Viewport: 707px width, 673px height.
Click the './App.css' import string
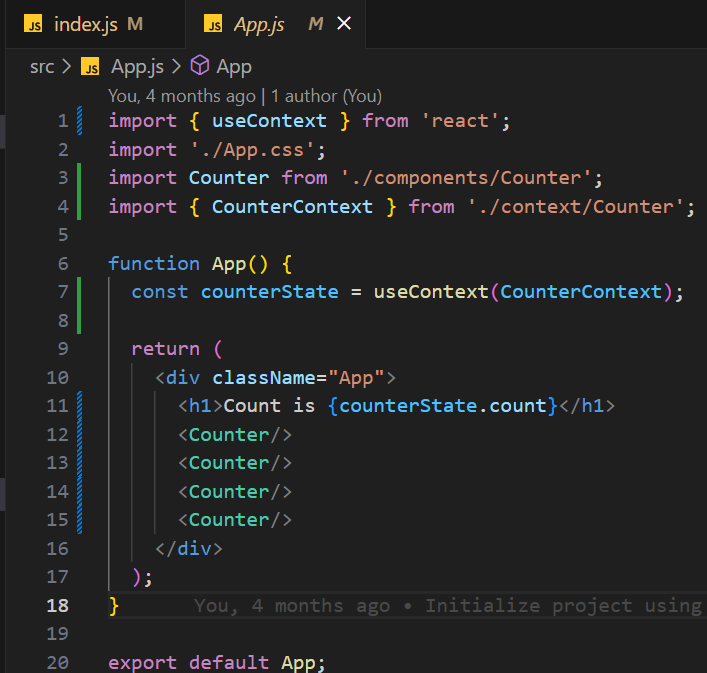point(252,150)
